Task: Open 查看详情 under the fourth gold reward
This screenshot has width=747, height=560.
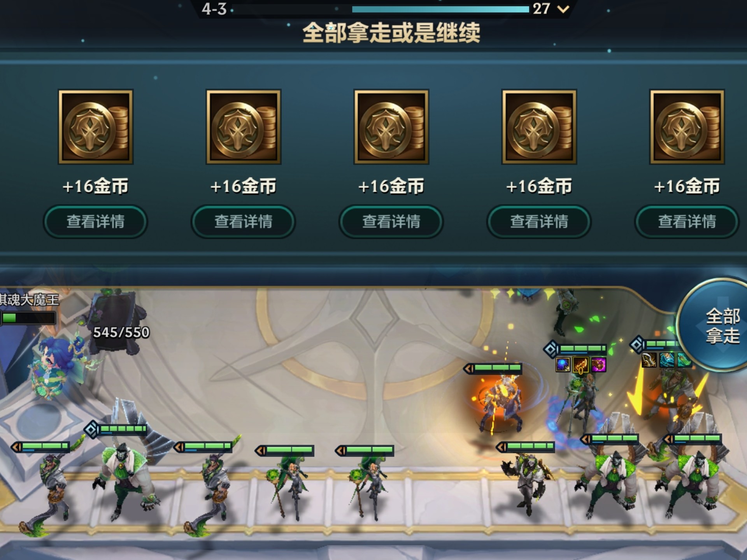Action: (539, 222)
